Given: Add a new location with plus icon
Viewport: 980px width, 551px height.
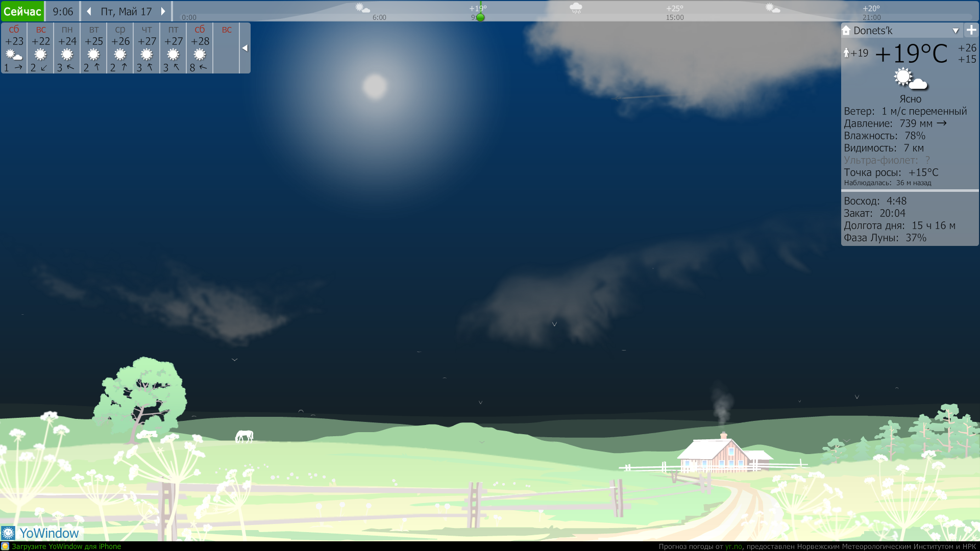Looking at the screenshot, I should click(971, 30).
